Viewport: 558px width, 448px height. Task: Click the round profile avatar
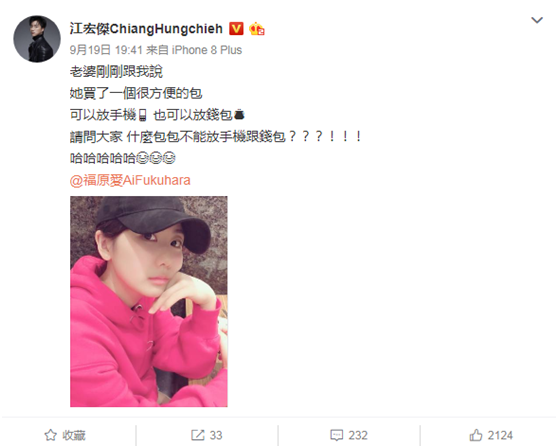[37, 39]
